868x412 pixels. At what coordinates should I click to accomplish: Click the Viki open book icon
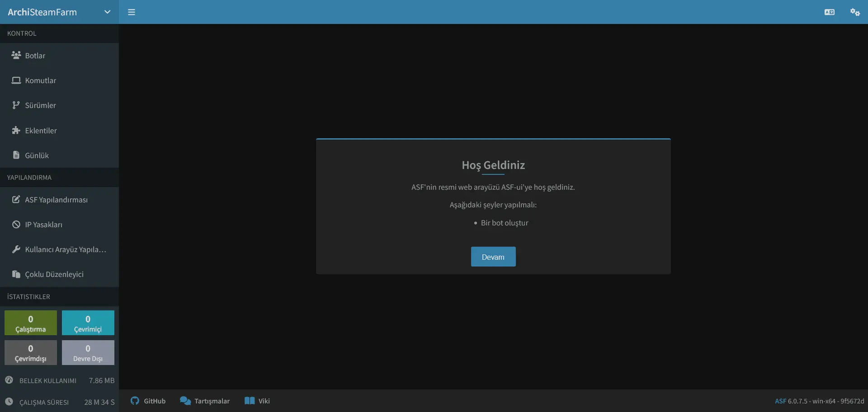(x=250, y=401)
